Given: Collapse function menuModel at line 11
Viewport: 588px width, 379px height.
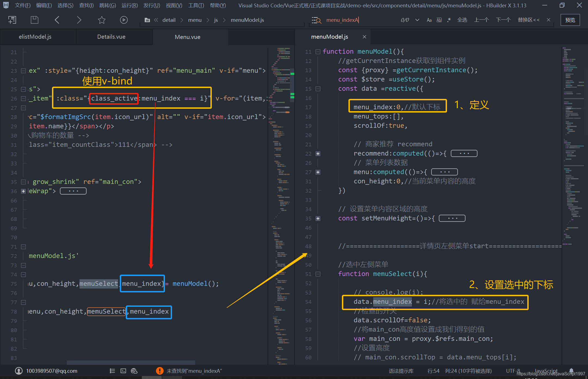Looking at the screenshot, I should tap(318, 52).
